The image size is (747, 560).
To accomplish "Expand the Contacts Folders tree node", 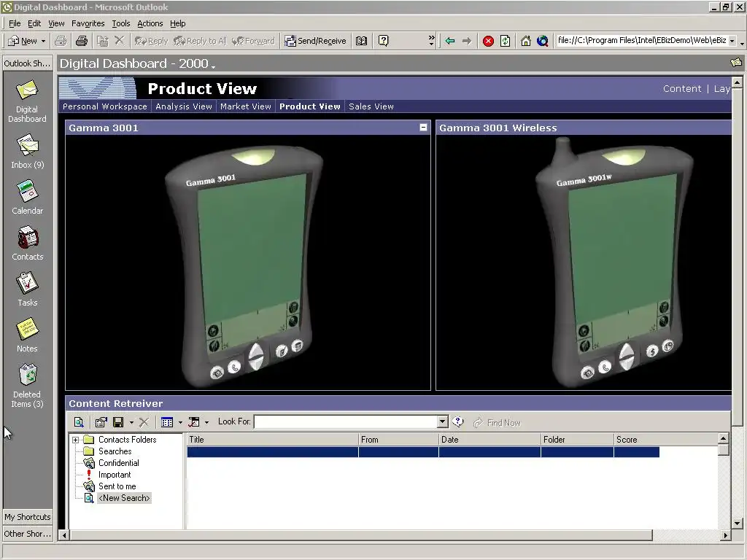I will click(x=75, y=440).
